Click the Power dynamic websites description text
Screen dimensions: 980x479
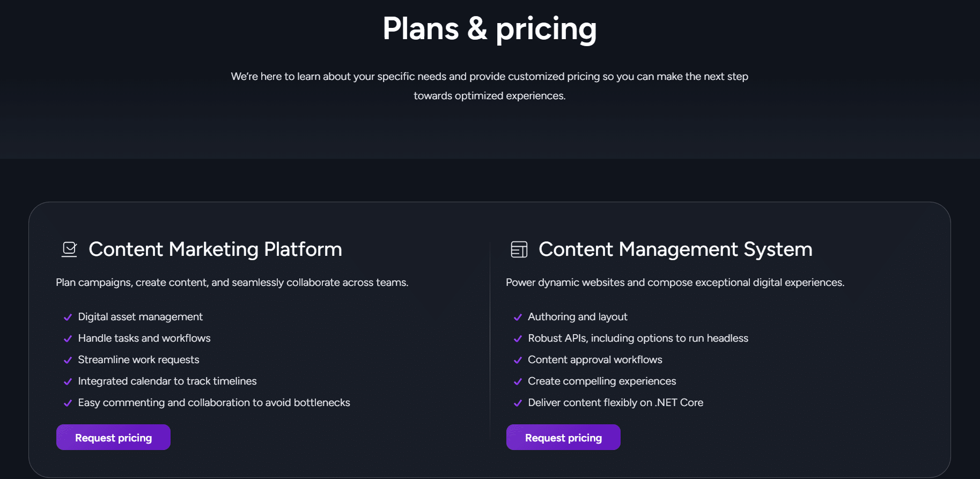pyautogui.click(x=675, y=282)
